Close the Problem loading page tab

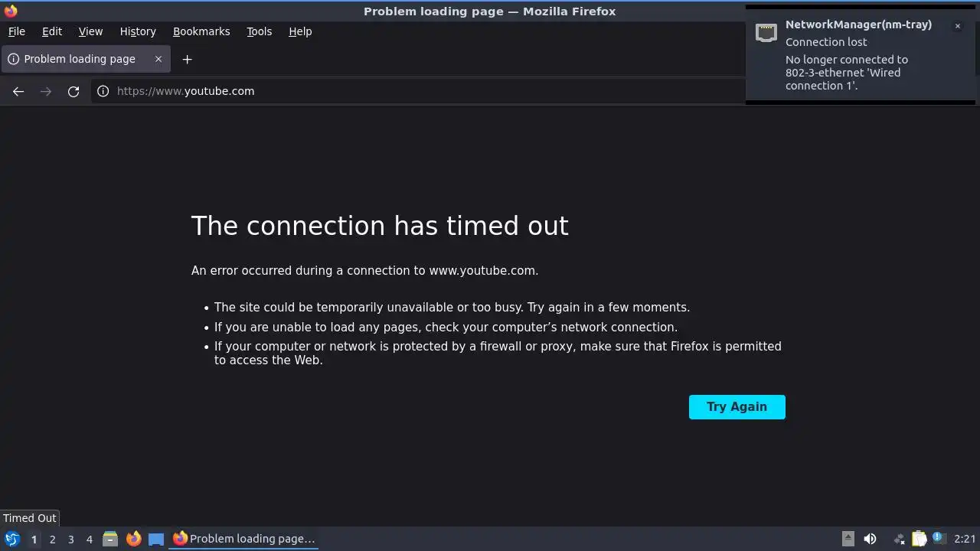pos(158,59)
